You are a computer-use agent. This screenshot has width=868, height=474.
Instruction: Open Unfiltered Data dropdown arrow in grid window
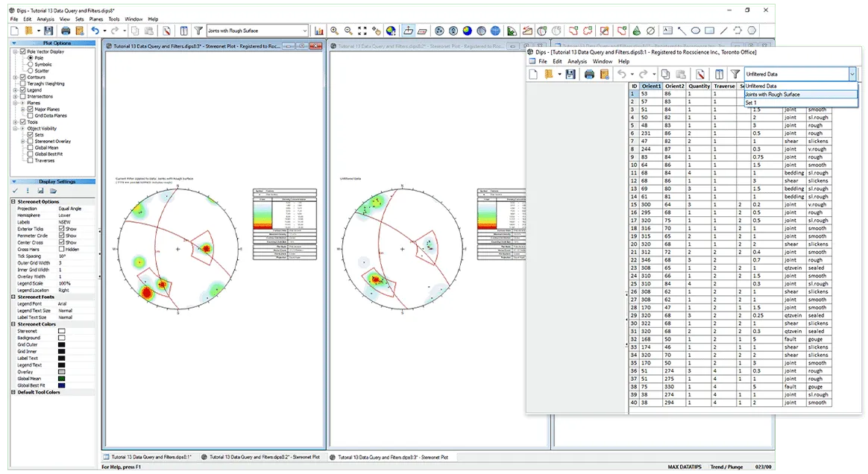pos(852,74)
